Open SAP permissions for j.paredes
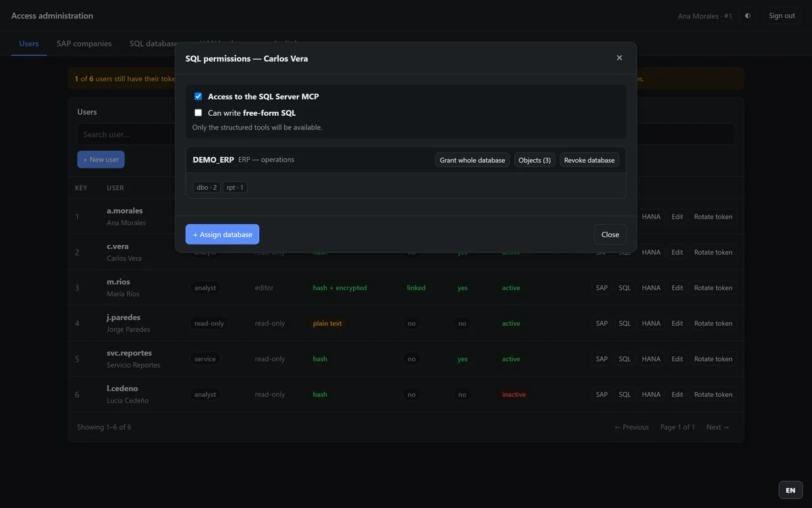Image resolution: width=812 pixels, height=508 pixels. pyautogui.click(x=602, y=323)
